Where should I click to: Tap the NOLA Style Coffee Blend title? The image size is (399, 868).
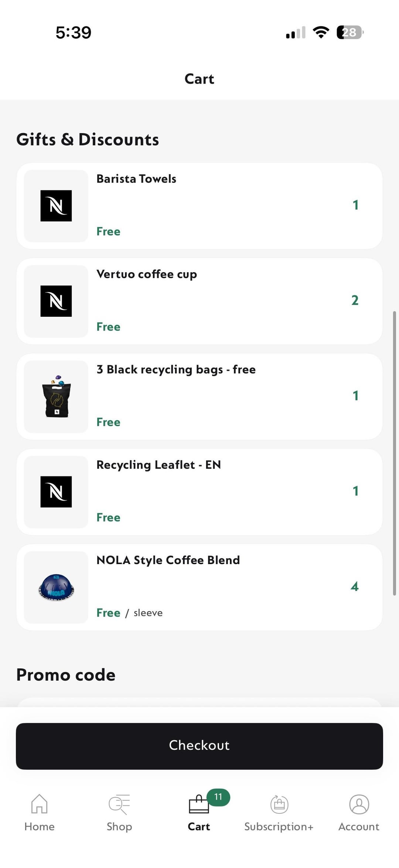168,560
